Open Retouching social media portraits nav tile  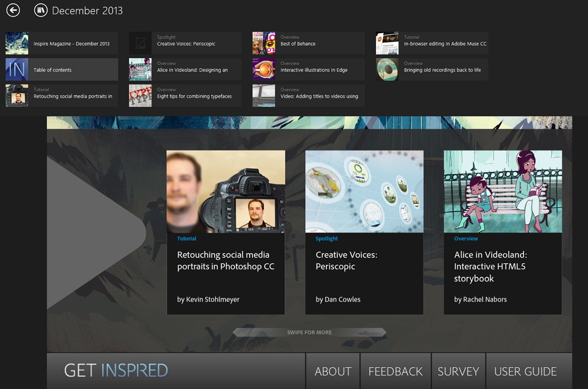[x=62, y=96]
